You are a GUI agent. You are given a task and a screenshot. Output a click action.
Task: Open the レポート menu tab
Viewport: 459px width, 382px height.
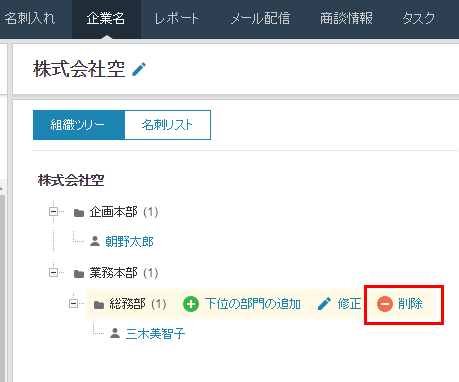(x=176, y=19)
